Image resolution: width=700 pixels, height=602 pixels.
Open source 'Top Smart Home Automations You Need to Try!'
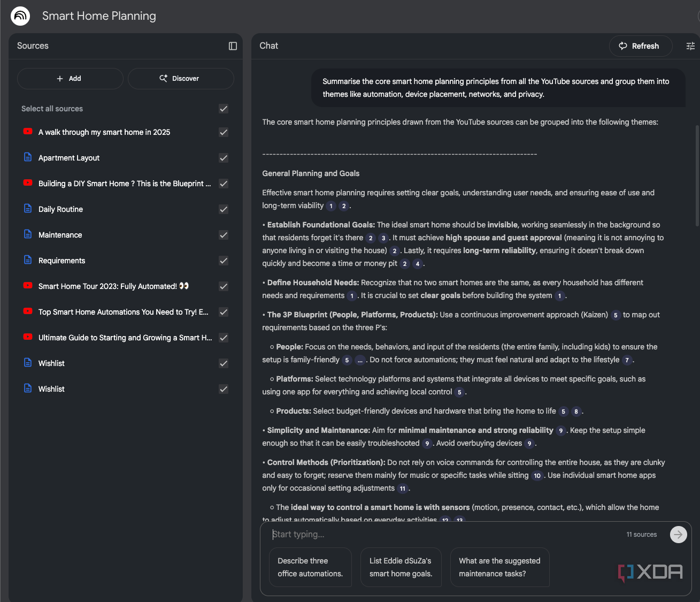click(124, 312)
